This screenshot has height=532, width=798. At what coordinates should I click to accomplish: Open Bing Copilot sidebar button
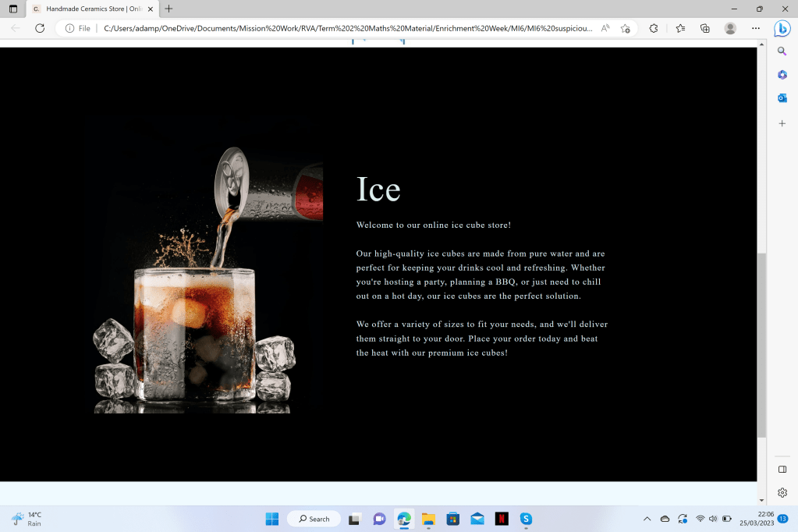(x=782, y=28)
